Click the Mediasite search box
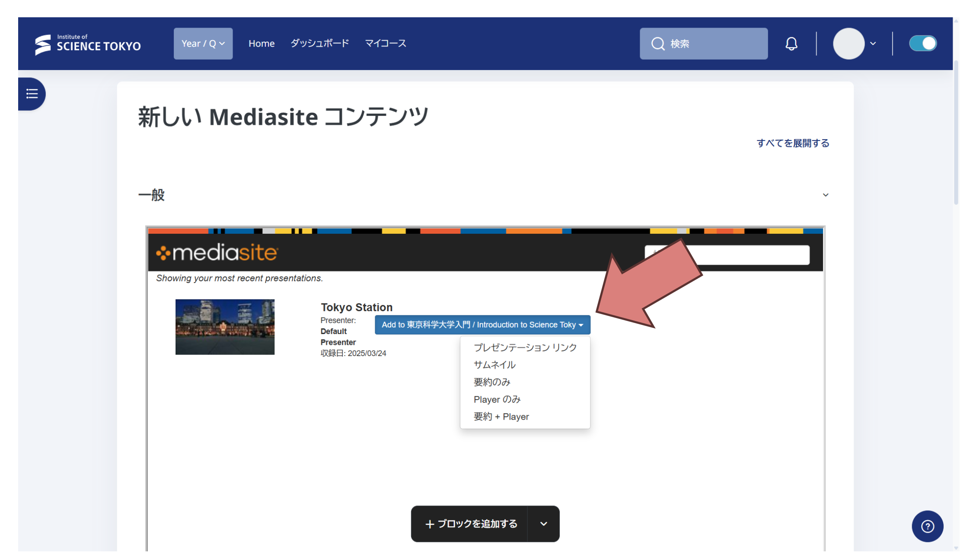 (x=727, y=255)
